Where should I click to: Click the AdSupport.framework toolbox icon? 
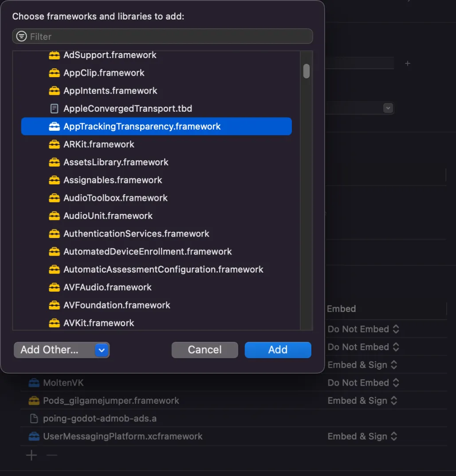point(54,55)
